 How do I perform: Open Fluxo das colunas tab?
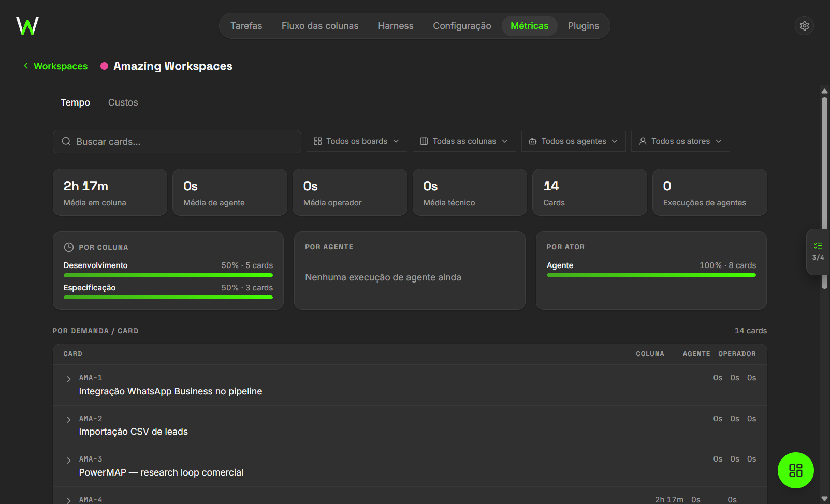(x=320, y=26)
